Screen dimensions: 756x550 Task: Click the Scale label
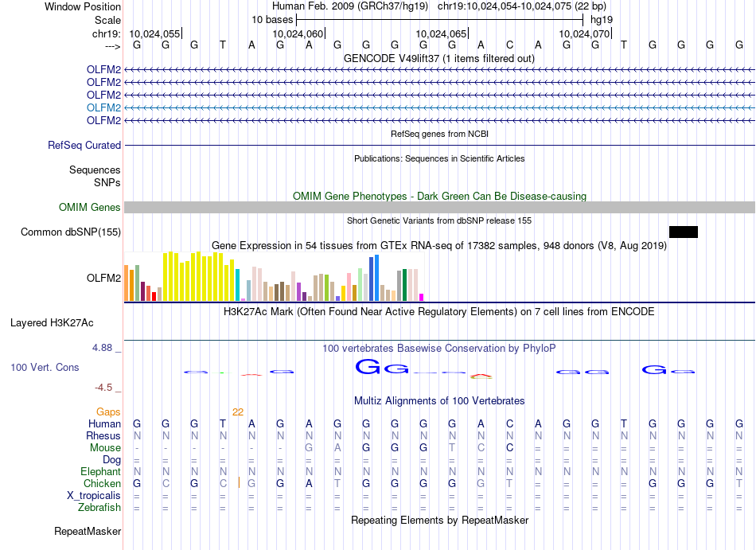[107, 20]
